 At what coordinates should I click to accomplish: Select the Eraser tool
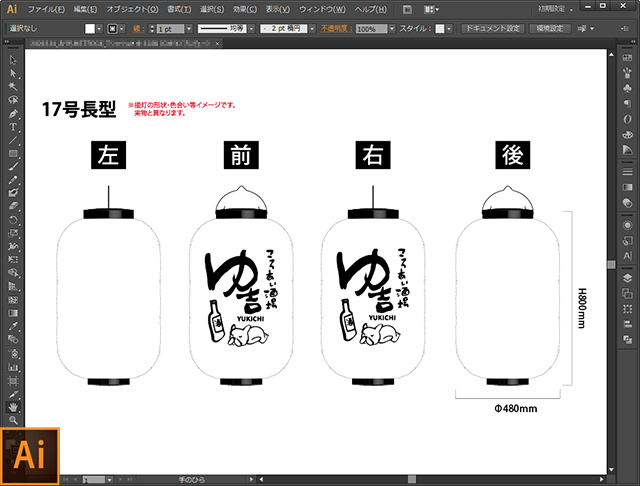point(13,206)
